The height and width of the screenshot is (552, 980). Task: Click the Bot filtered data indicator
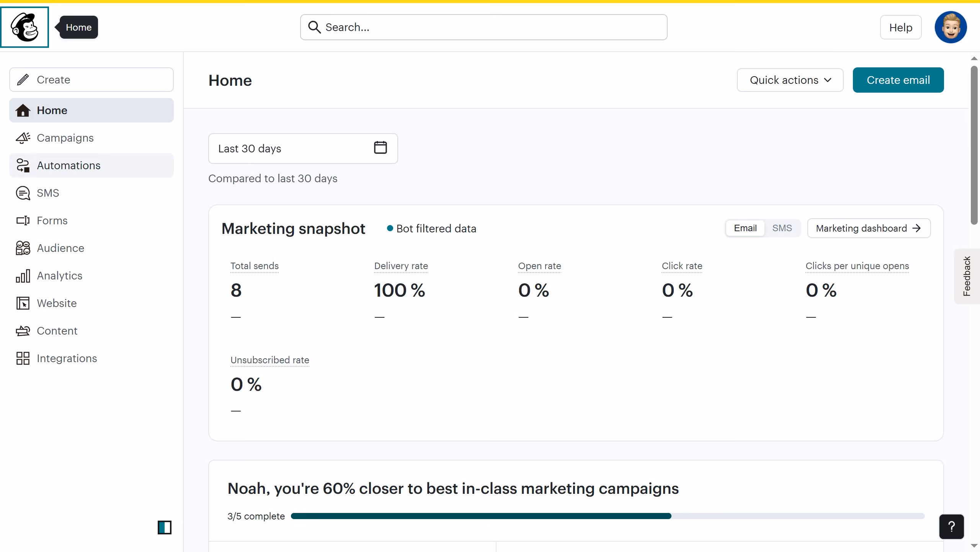[431, 229]
